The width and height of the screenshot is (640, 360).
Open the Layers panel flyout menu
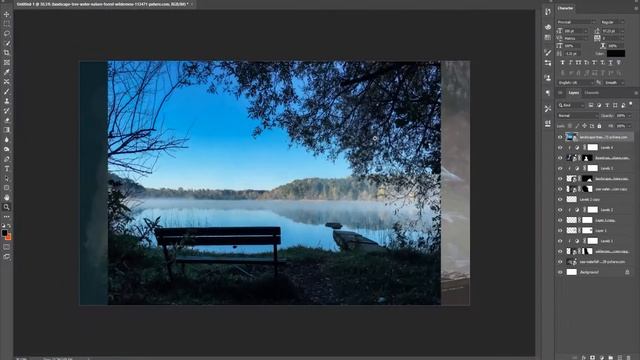(x=636, y=93)
